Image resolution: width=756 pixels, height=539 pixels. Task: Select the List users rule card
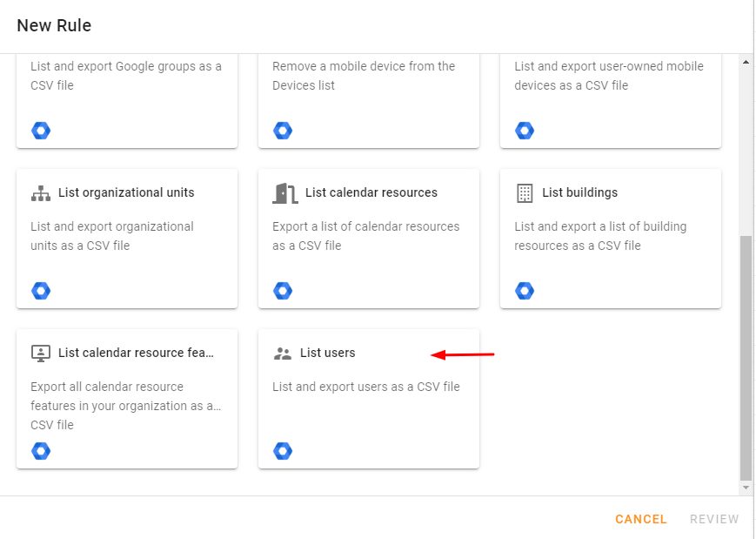369,399
